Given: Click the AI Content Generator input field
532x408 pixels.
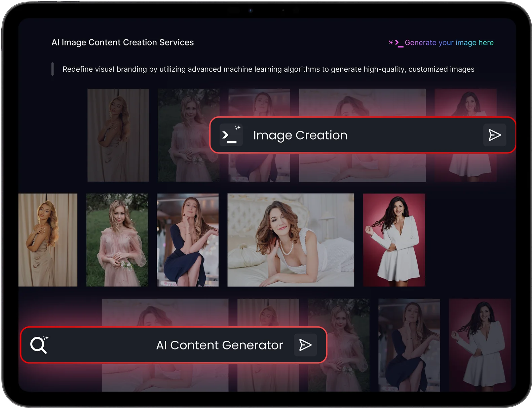Looking at the screenshot, I should (174, 345).
